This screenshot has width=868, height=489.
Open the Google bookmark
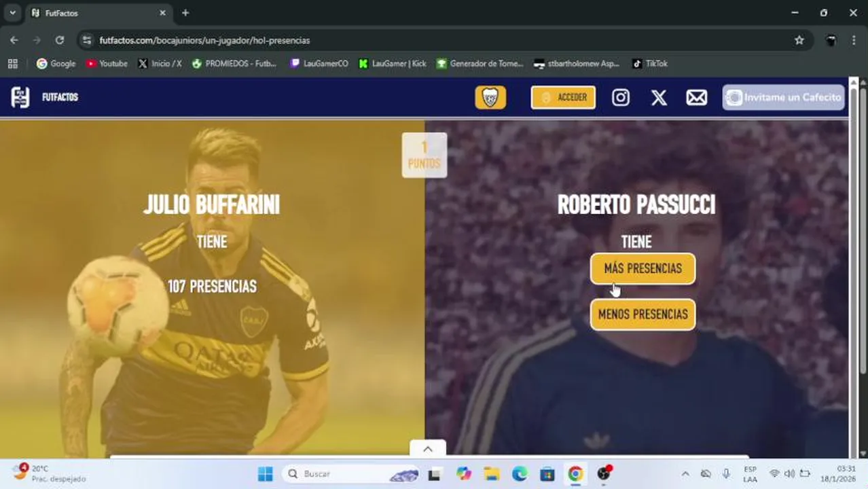click(x=56, y=63)
